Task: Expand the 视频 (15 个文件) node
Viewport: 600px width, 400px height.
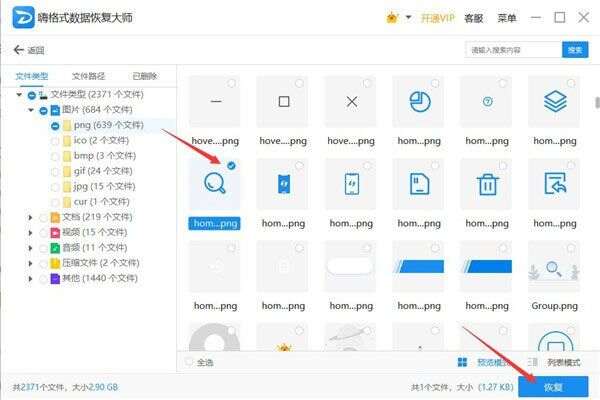Action: pyautogui.click(x=28, y=232)
